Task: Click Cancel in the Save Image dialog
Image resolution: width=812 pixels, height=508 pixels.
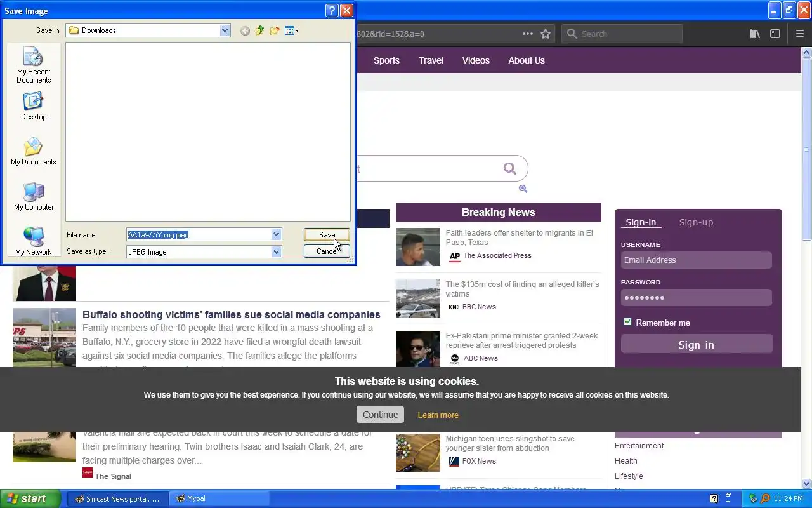Action: pyautogui.click(x=327, y=251)
